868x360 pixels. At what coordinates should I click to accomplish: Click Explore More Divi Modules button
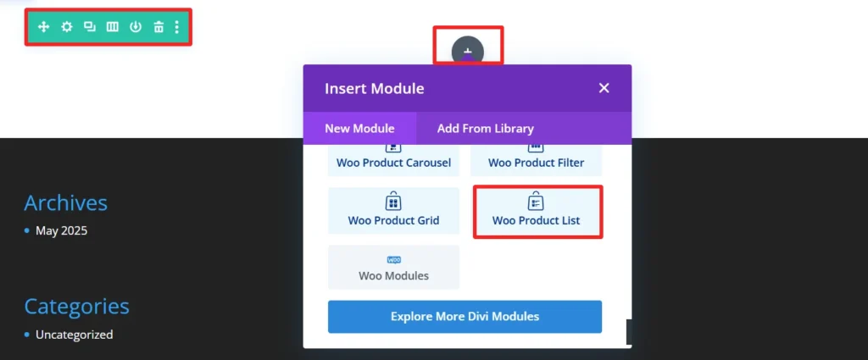pos(465,317)
